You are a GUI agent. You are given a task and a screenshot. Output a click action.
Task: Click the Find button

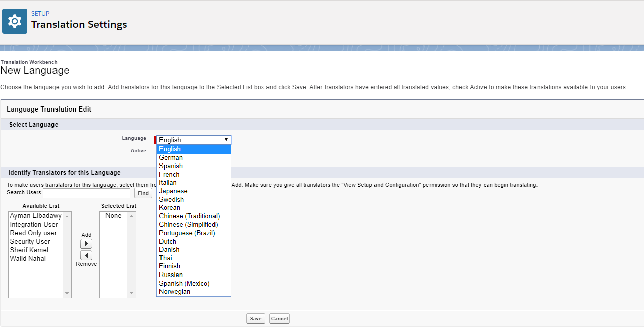click(x=143, y=193)
